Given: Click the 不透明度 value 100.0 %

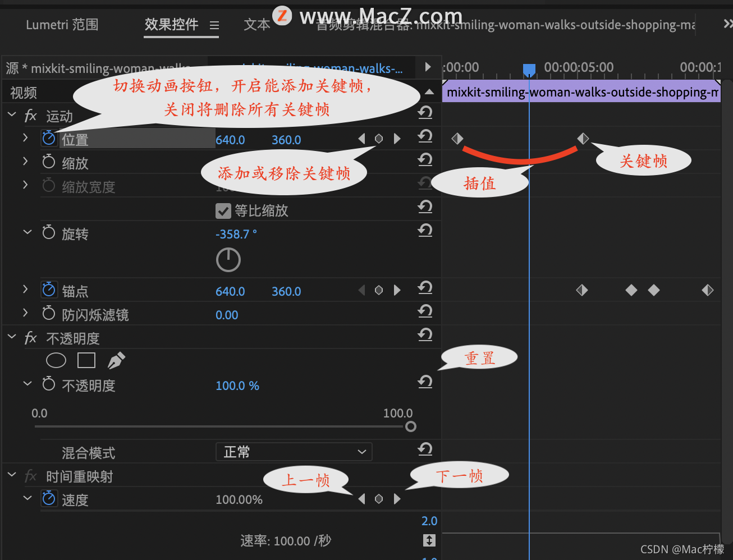Looking at the screenshot, I should click(x=237, y=385).
